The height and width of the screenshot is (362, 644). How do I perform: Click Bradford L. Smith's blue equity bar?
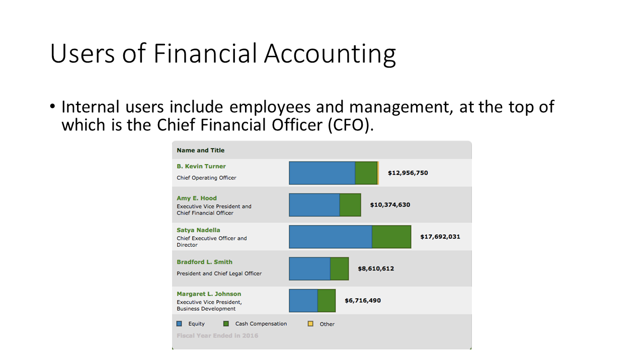pos(310,268)
